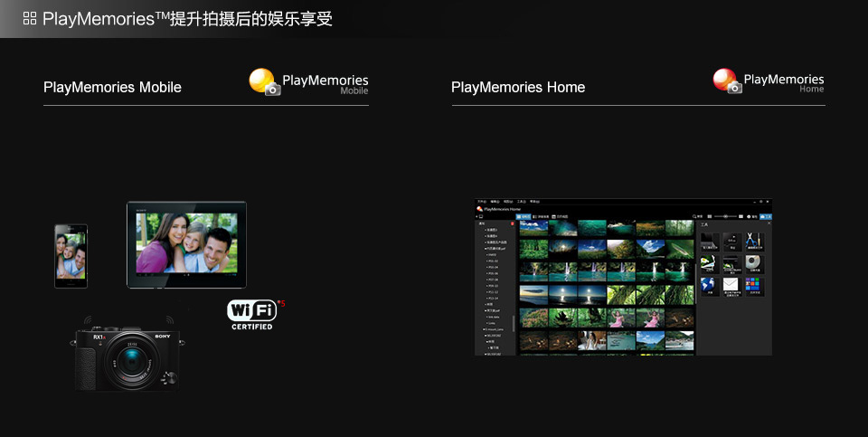Click the smartphone showing the family photo
The image size is (868, 437).
71,256
